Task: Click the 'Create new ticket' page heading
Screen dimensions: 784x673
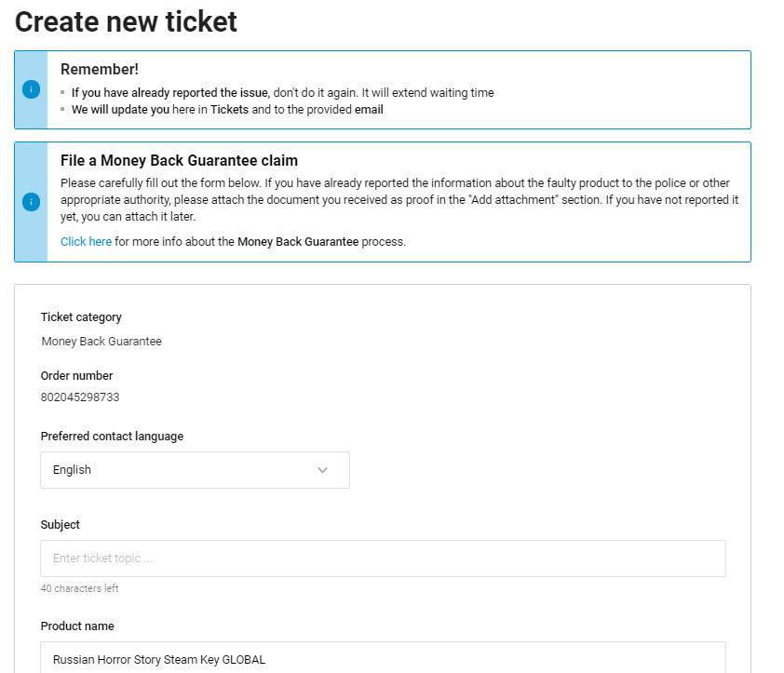Action: click(x=126, y=22)
